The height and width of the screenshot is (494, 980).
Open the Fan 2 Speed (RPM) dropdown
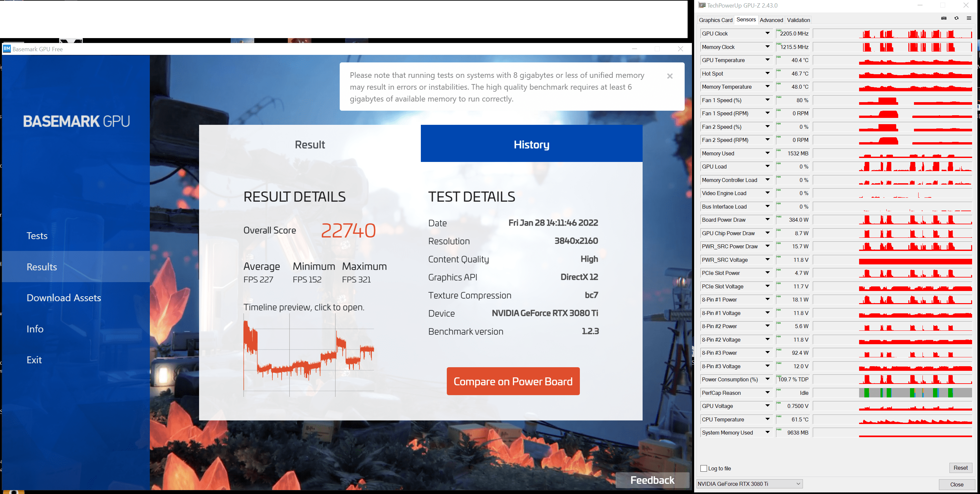767,140
